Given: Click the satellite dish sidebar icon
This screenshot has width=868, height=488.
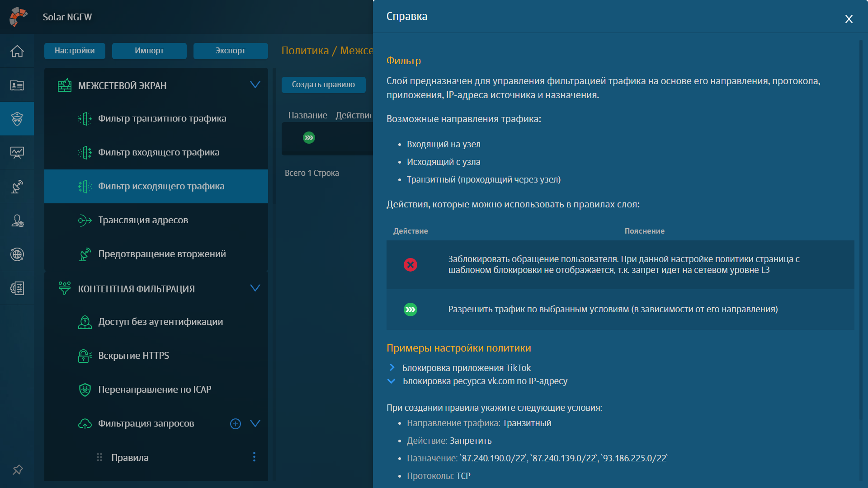Looking at the screenshot, I should coord(17,187).
